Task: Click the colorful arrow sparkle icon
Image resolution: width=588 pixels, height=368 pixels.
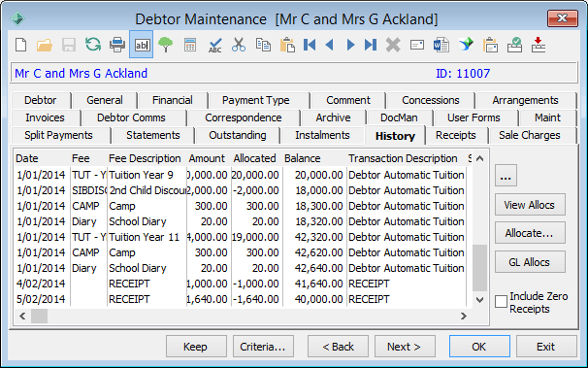Action: [466, 45]
